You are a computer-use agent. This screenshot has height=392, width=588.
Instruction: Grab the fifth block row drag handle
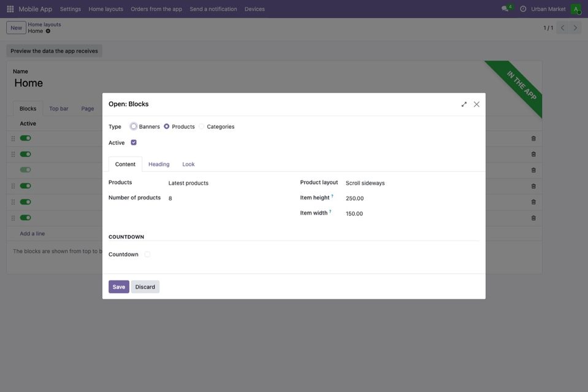tap(13, 202)
